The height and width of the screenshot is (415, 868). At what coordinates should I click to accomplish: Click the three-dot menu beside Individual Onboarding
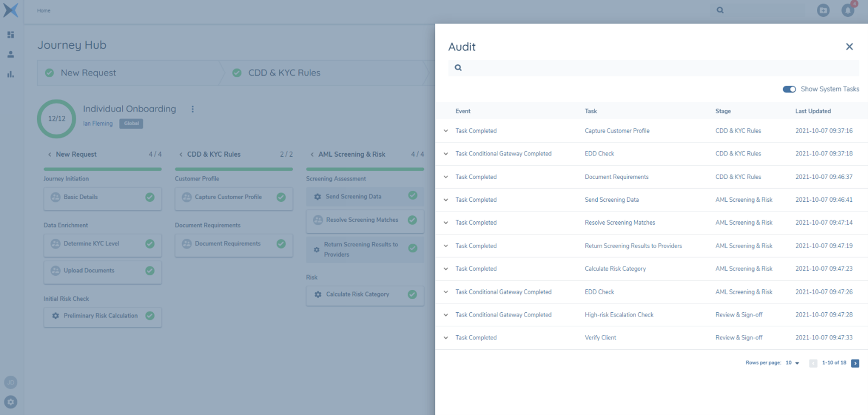click(x=192, y=109)
